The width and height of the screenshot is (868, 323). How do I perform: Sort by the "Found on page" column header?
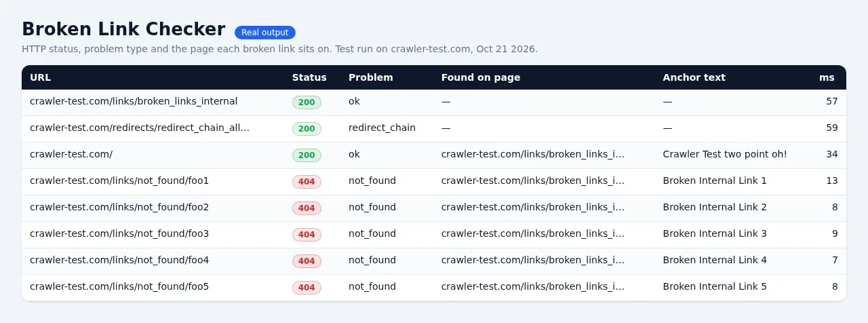click(x=481, y=77)
